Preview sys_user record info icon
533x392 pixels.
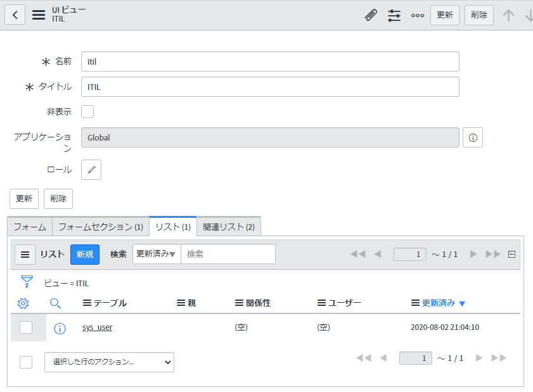pyautogui.click(x=60, y=329)
